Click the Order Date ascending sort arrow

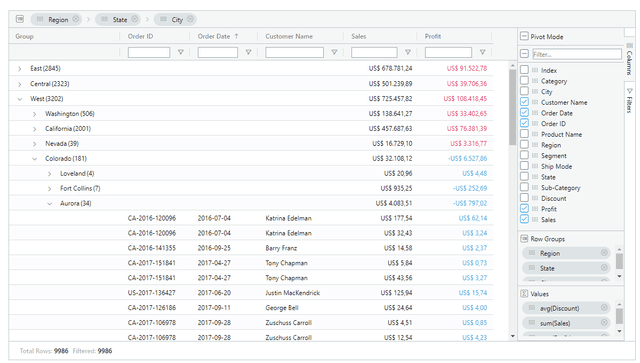pos(236,36)
